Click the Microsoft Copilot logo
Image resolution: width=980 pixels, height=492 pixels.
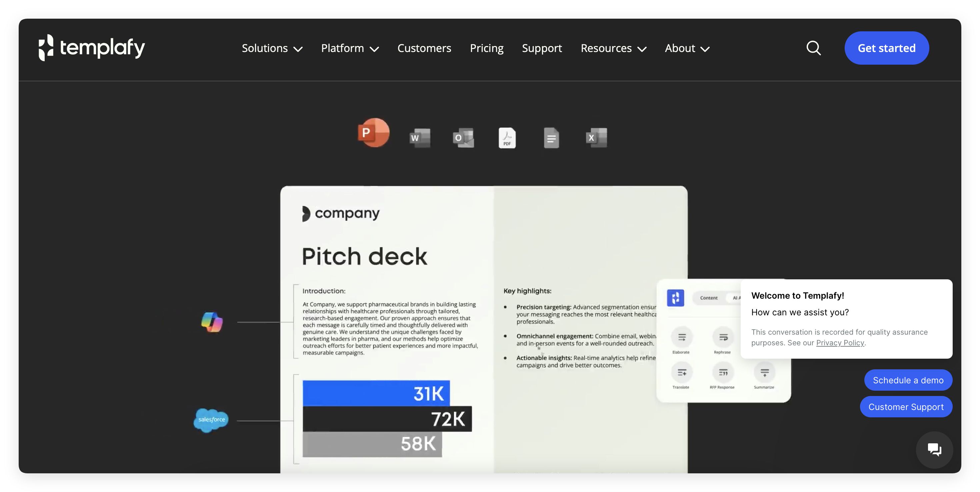[212, 322]
